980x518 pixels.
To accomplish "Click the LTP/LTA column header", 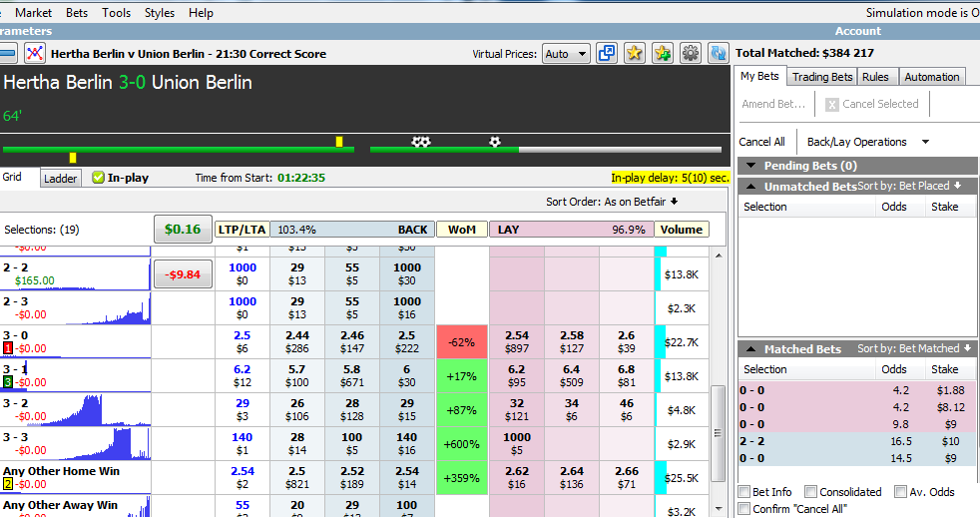I will (242, 230).
